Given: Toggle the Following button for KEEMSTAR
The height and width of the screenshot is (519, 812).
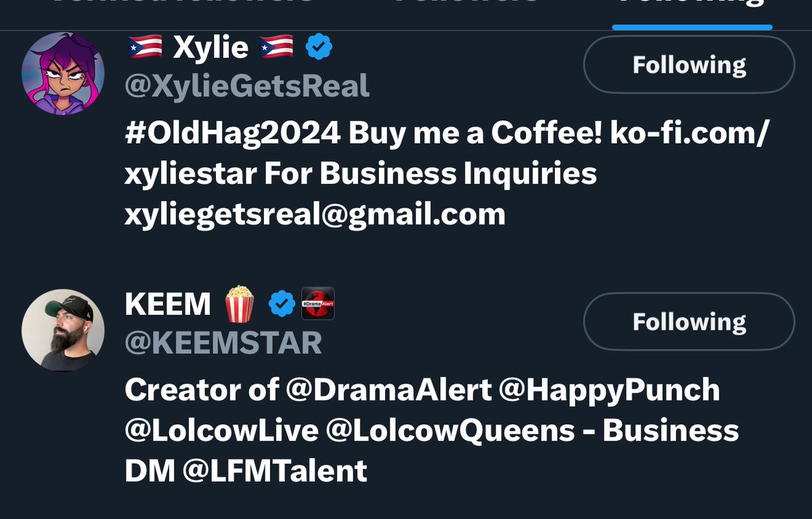Looking at the screenshot, I should [689, 321].
